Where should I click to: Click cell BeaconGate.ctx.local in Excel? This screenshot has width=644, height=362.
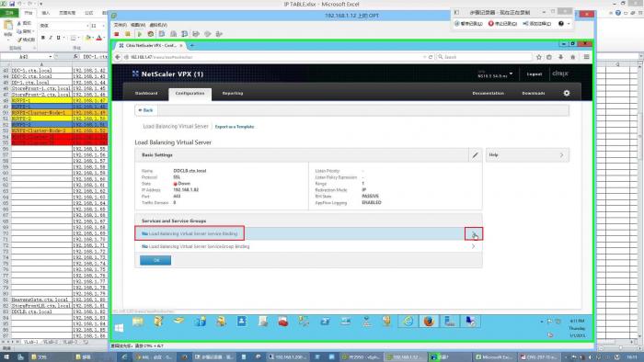[x=41, y=300]
